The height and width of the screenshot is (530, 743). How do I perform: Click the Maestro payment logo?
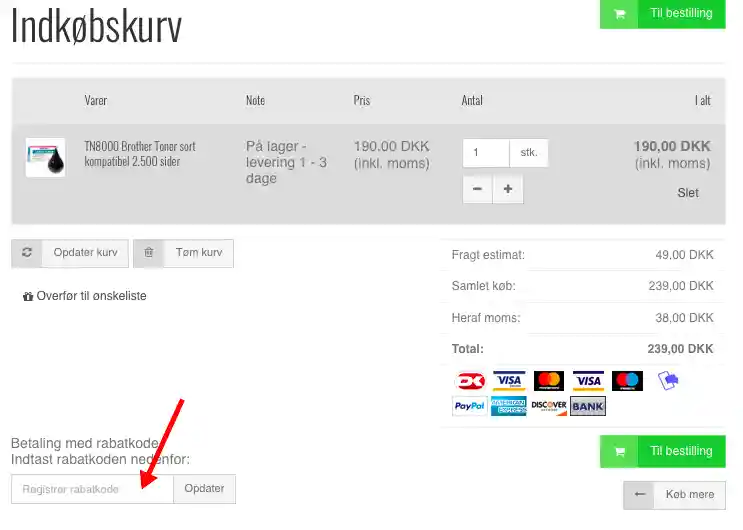click(x=627, y=381)
